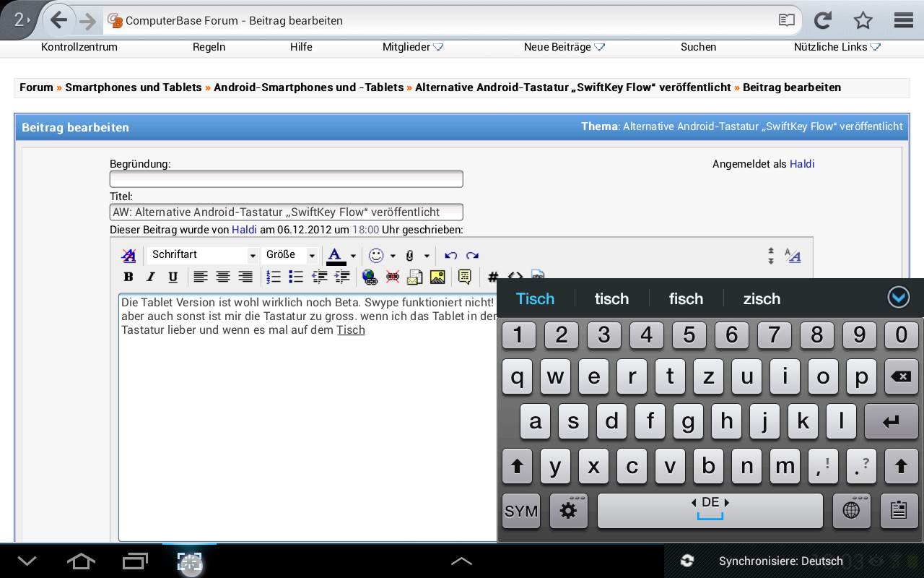Viewport: 924px width, 578px height.
Task: Align text right
Action: coord(245,277)
